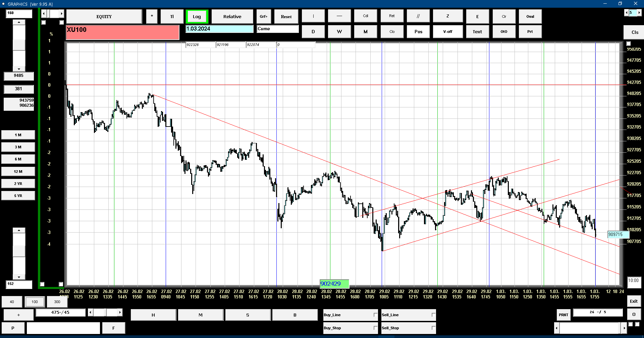Screen dimensions: 644x338
Task: Click the bottom-right horizontal scrollbar track
Action: [590, 328]
